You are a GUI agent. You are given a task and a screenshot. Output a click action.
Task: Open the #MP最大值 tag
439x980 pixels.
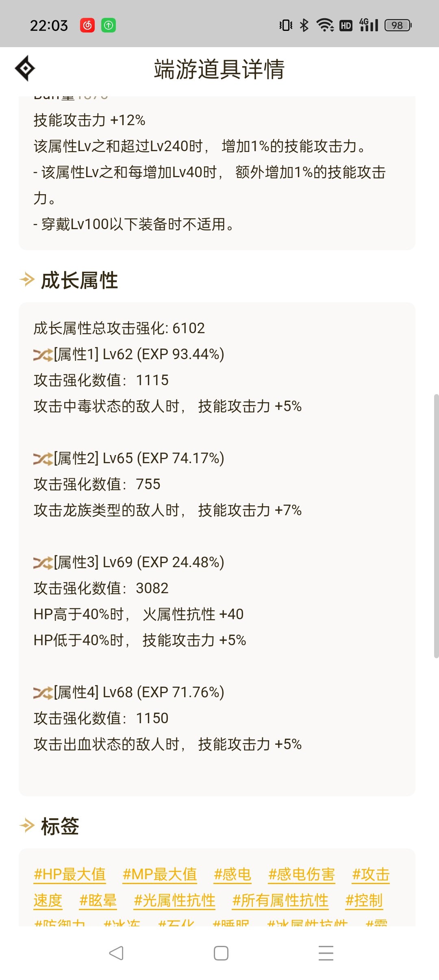pyautogui.click(x=160, y=874)
